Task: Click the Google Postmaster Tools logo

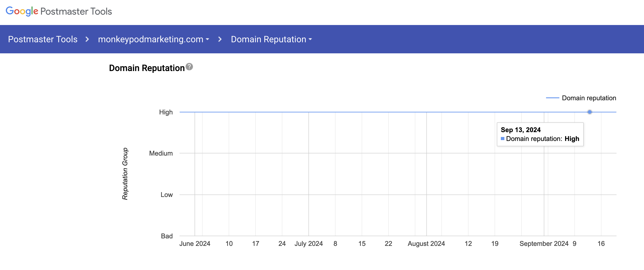Action: (x=59, y=11)
